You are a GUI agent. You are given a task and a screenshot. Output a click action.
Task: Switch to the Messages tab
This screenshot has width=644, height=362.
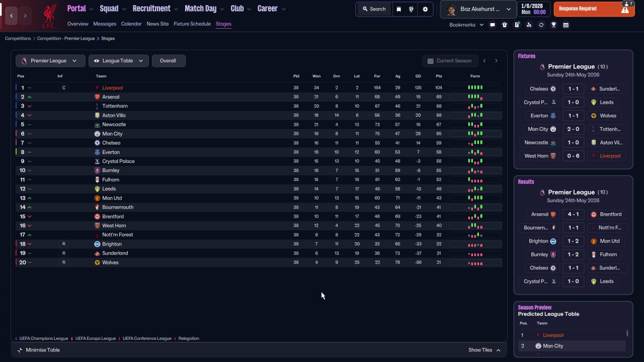click(105, 24)
